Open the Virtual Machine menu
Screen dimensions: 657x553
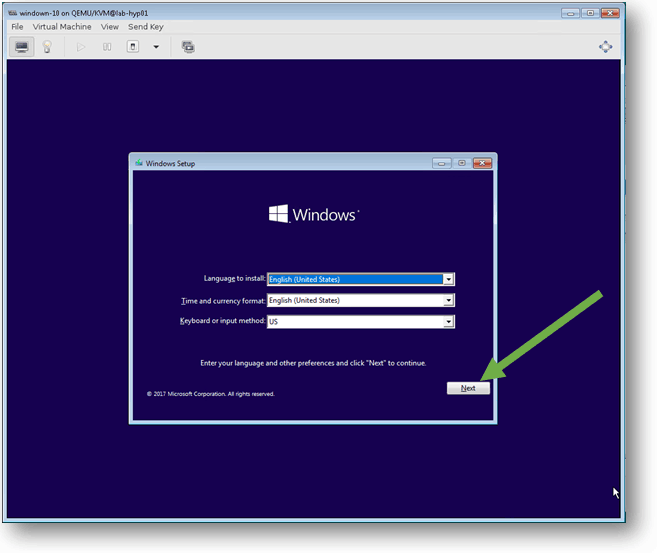coord(62,27)
